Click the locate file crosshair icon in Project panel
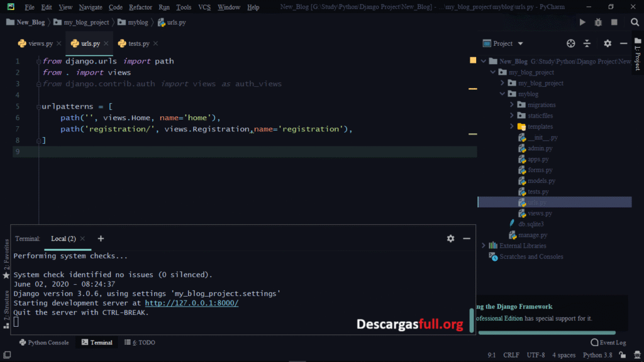 click(571, 43)
